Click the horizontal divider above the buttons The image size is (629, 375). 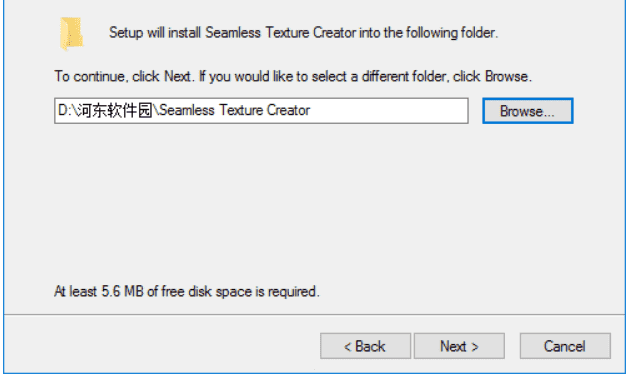pos(314,315)
